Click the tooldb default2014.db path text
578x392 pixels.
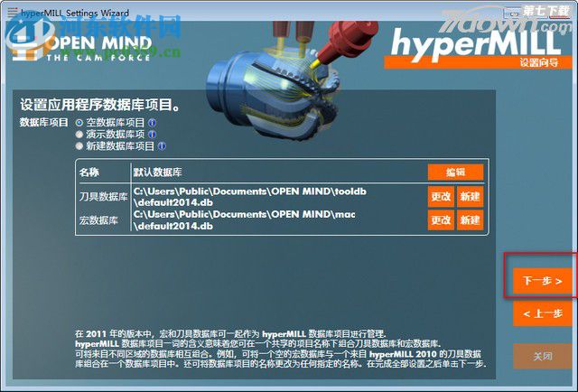point(250,197)
